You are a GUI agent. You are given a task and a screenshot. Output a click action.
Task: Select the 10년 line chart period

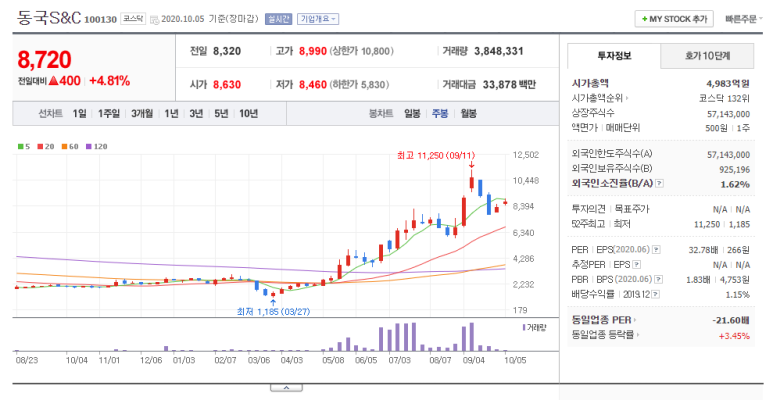[248, 114]
